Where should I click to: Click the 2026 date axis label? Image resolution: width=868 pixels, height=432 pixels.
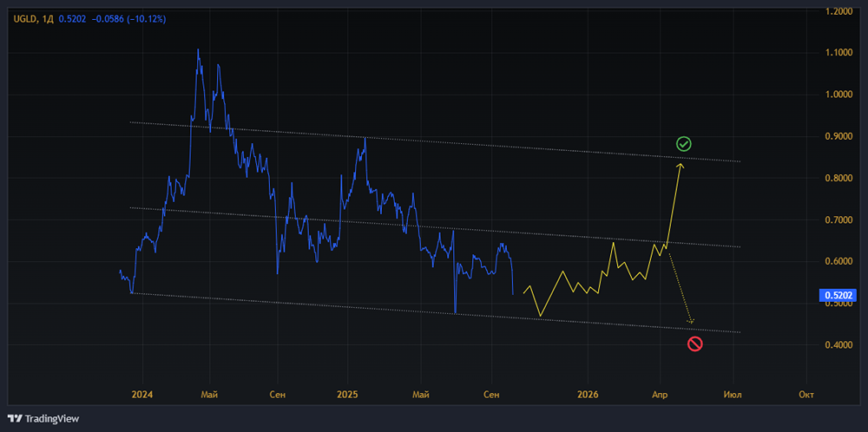click(588, 395)
